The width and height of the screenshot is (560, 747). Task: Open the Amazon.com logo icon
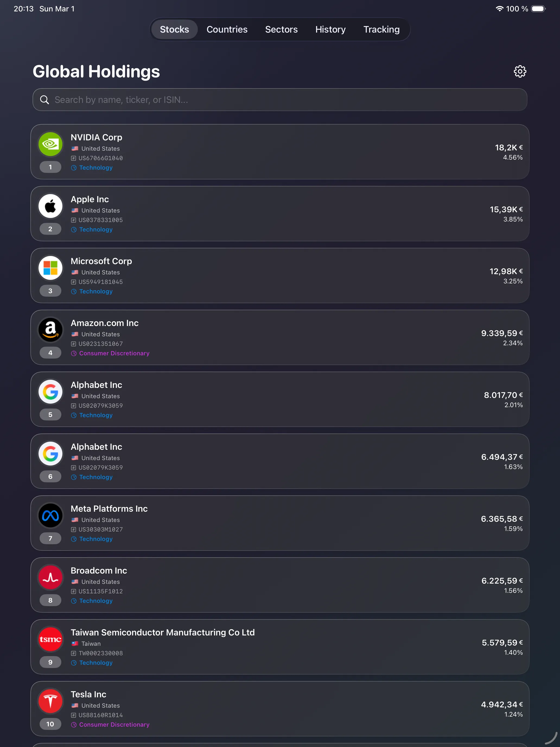click(x=50, y=330)
